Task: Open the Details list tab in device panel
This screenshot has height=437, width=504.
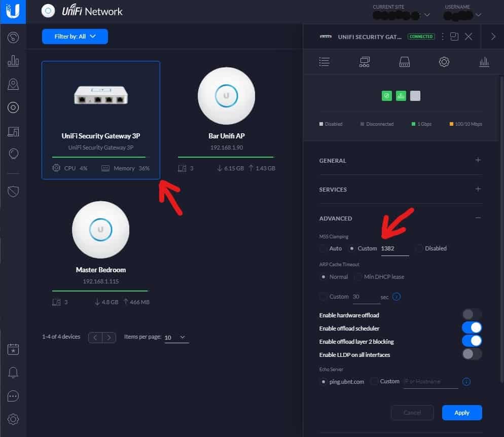Action: coord(324,62)
